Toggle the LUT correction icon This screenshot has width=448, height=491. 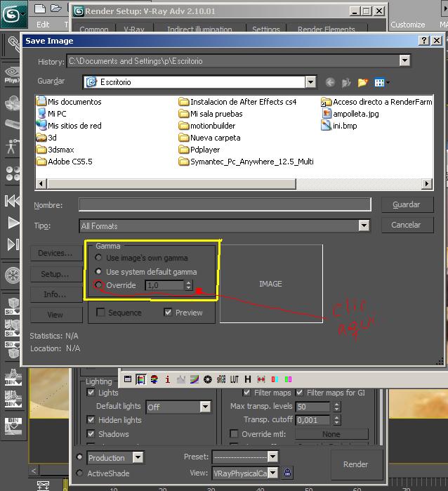click(x=234, y=379)
